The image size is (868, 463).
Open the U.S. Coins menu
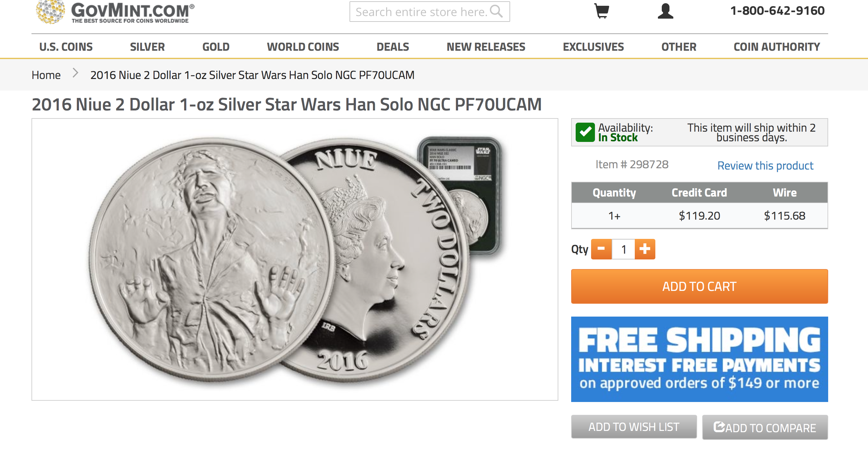(66, 47)
